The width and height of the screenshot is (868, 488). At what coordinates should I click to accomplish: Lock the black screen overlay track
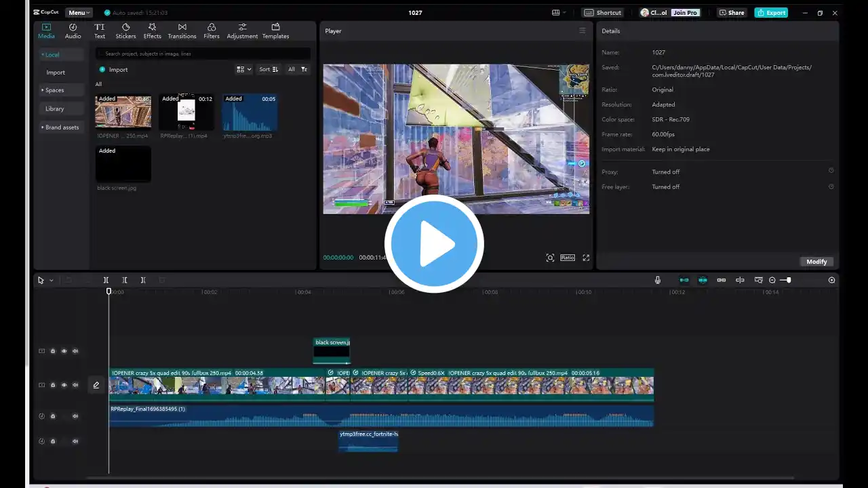(53, 351)
